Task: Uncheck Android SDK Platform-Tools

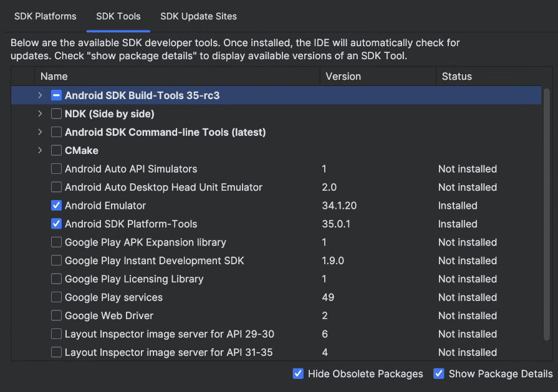Action: pos(57,224)
